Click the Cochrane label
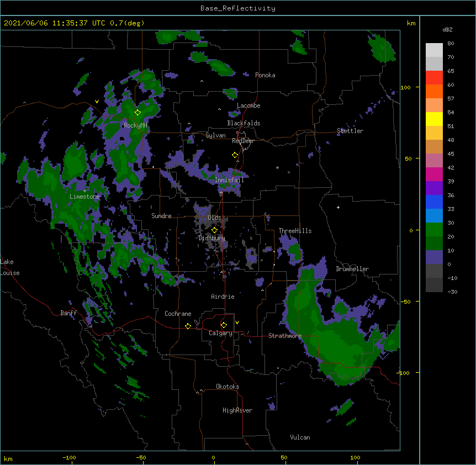The height and width of the screenshot is (465, 476). (x=178, y=314)
